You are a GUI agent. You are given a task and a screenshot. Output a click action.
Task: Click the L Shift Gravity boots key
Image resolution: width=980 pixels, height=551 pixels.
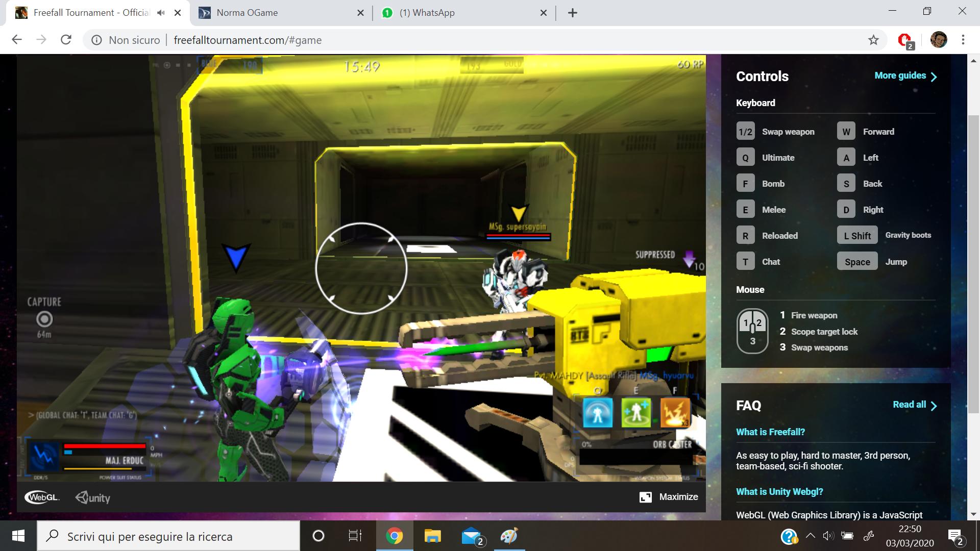857,236
